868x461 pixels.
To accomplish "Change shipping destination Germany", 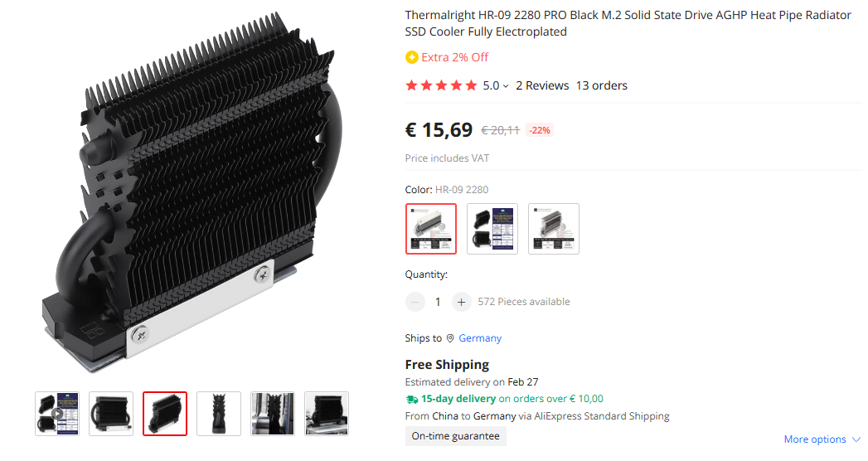I will [x=480, y=338].
